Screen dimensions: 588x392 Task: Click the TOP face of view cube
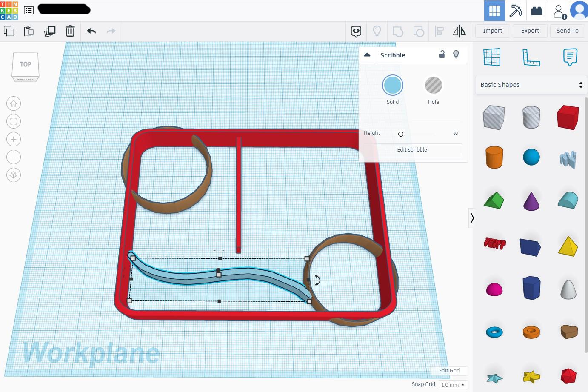click(26, 64)
